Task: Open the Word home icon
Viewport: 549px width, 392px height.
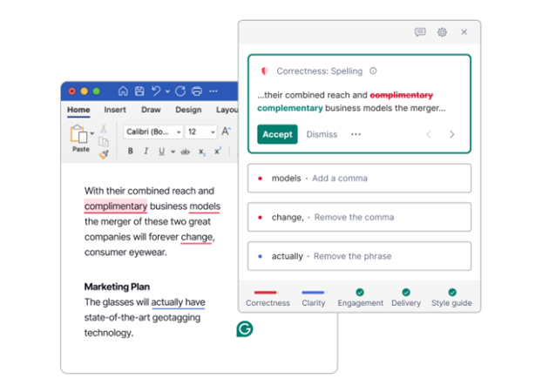Action: tap(123, 91)
